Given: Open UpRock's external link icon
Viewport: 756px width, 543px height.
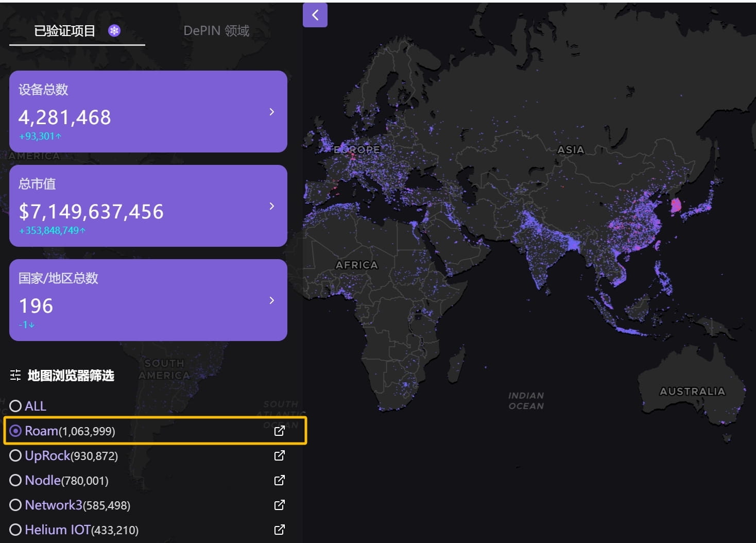Looking at the screenshot, I should (280, 455).
